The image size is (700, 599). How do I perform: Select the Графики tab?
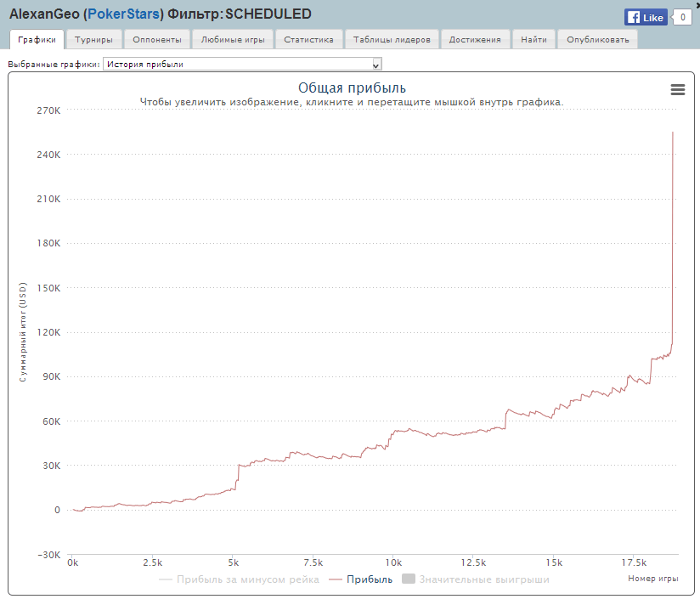(x=37, y=40)
